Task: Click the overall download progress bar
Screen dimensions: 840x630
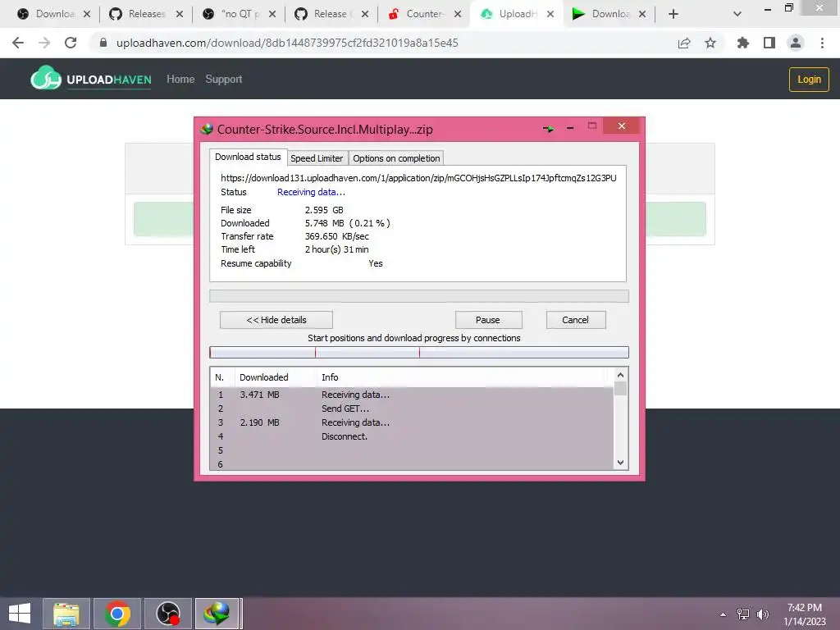Action: coord(419,296)
